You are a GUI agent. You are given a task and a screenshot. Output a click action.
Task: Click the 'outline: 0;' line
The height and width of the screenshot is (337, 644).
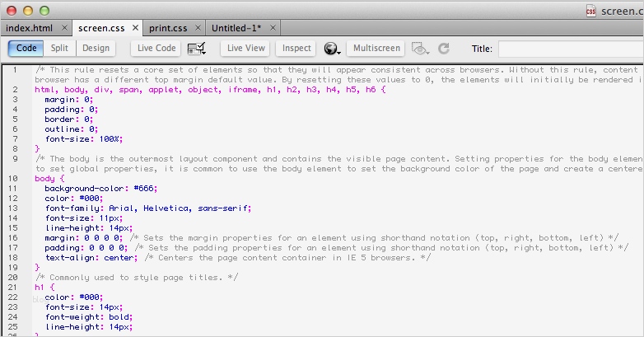[72, 129]
